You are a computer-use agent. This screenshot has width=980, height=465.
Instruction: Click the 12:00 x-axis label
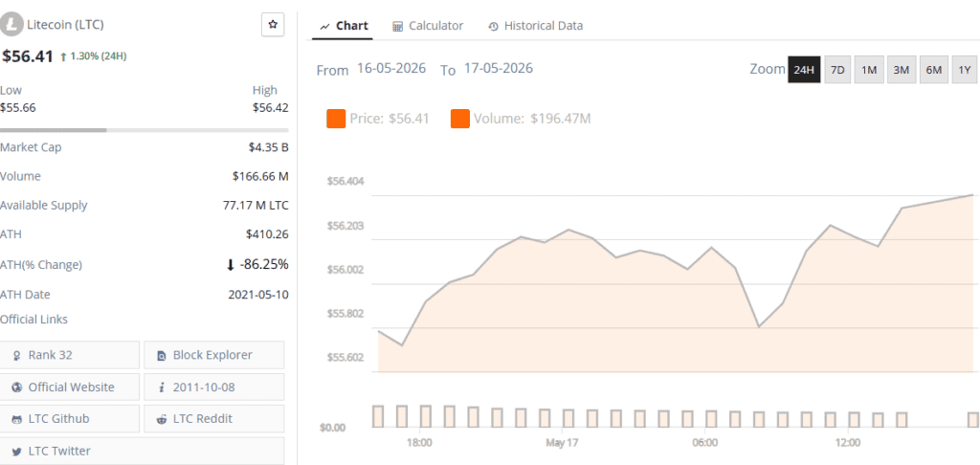848,443
